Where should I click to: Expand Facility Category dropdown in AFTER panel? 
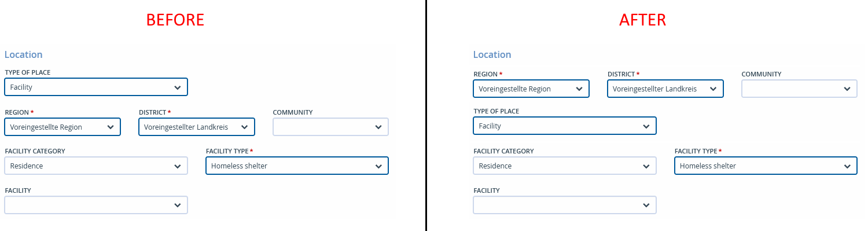(x=565, y=166)
